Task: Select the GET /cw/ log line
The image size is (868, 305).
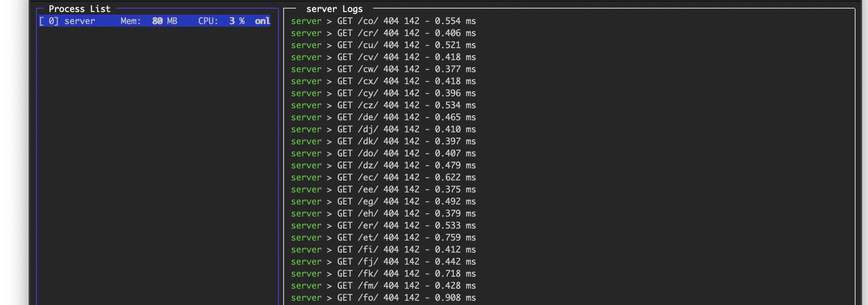Action: [x=383, y=69]
